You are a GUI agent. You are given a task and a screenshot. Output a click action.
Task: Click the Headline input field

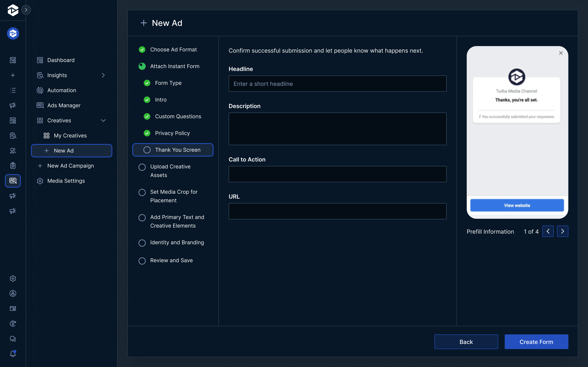point(337,84)
